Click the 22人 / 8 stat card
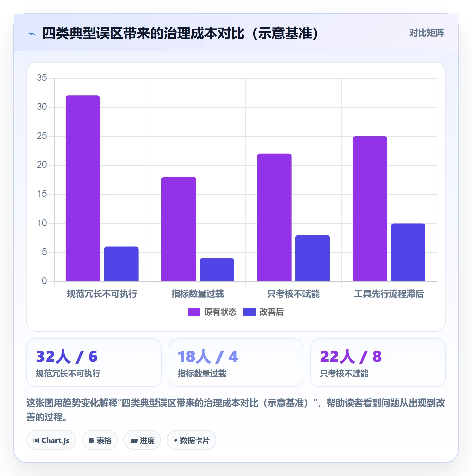Viewport: 472px width, 476px height. click(378, 363)
